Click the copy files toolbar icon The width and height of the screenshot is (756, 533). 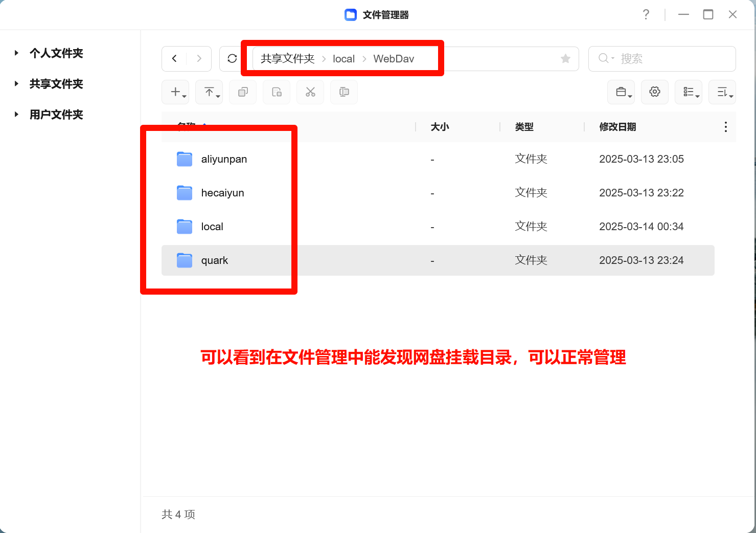[243, 92]
